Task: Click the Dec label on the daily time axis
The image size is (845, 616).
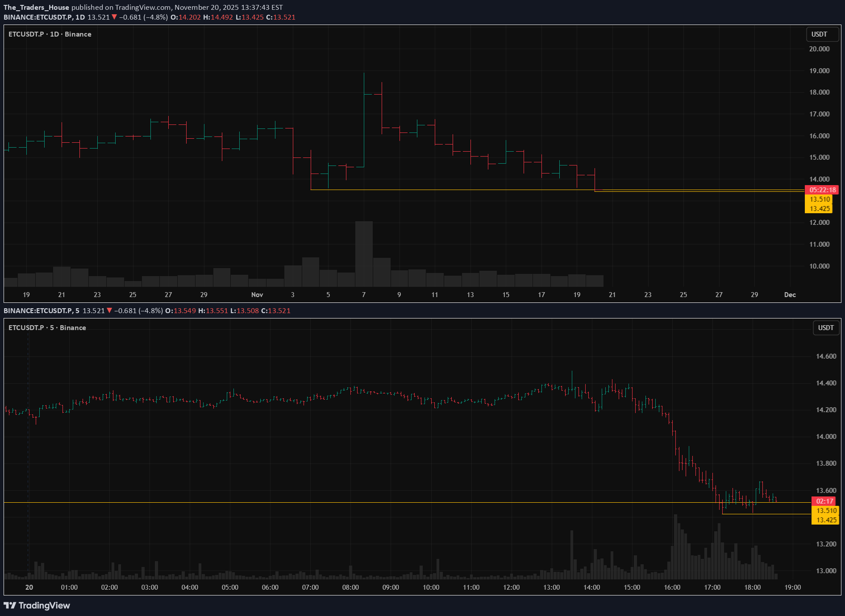Action: click(x=790, y=295)
